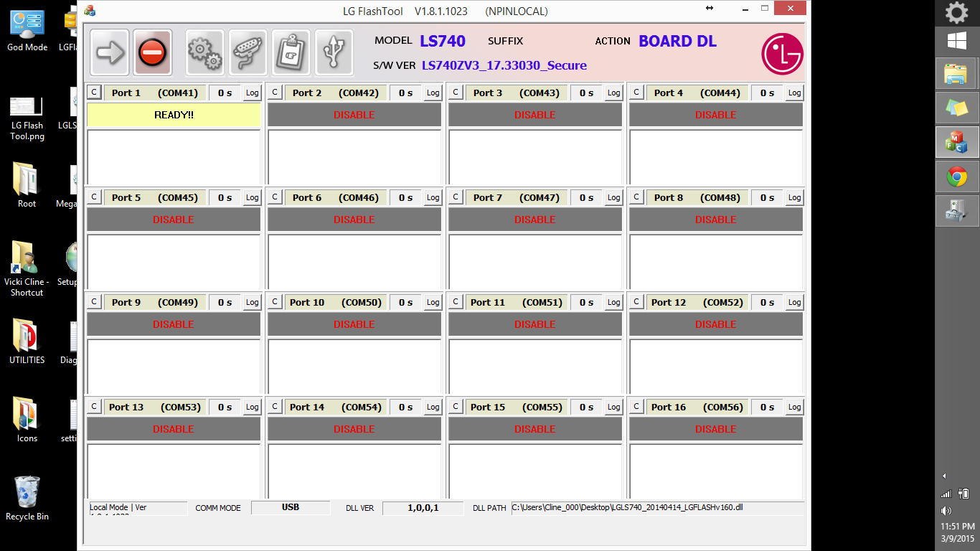Open Vicki Cline Shortcut desktop icon
This screenshot has height=551, width=980.
coord(27,268)
